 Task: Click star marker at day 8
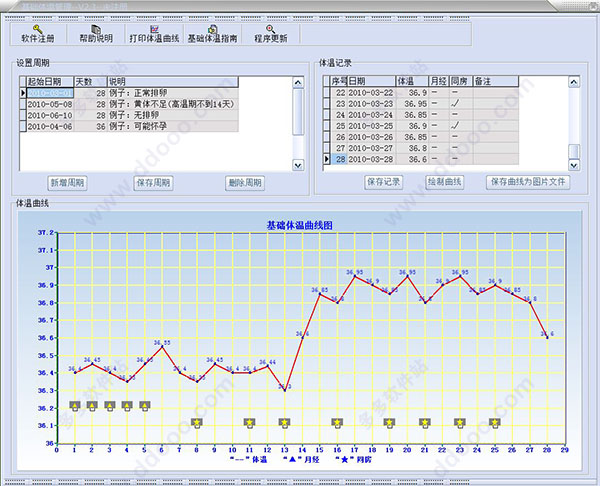click(197, 423)
